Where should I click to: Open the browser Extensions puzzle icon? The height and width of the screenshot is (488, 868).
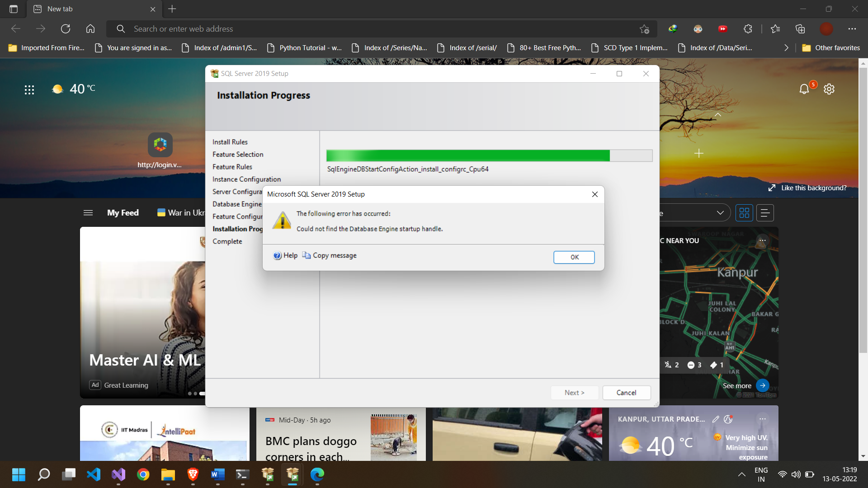pyautogui.click(x=748, y=28)
